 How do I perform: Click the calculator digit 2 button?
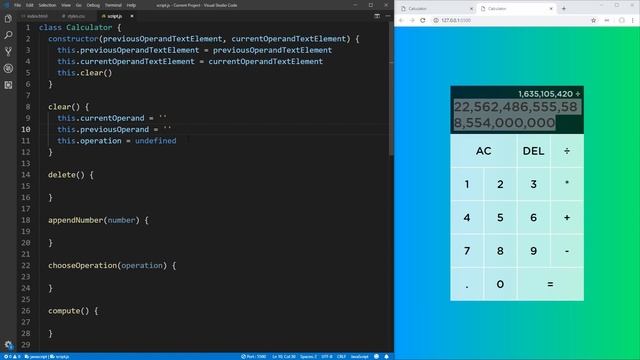[500, 184]
